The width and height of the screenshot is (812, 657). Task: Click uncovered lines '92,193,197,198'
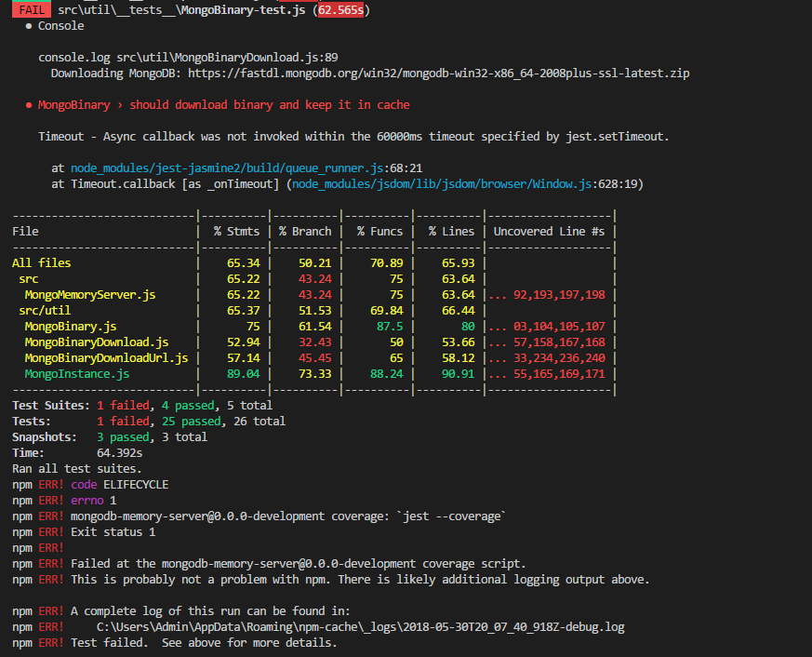[559, 295]
